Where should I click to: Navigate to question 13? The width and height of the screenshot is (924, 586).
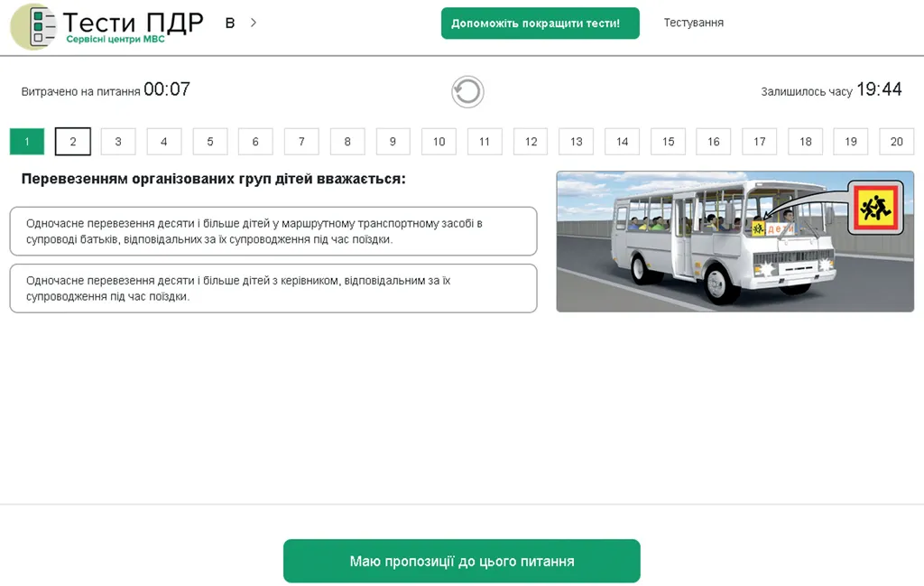(x=577, y=142)
